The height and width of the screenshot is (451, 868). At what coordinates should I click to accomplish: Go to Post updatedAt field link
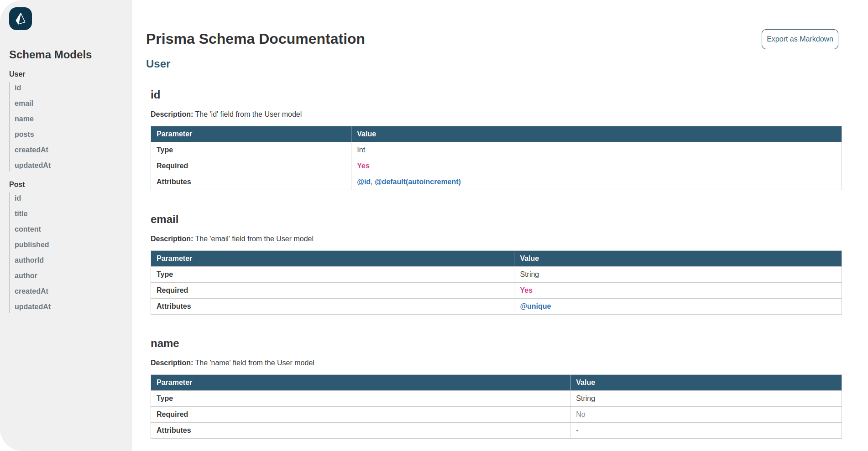coord(32,306)
